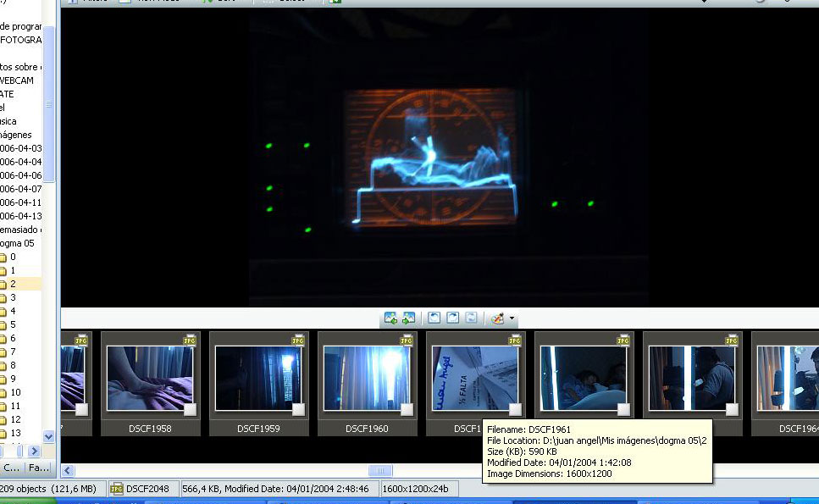Tick the checkbox on thumbnail DSCF1958
Screen dimensions: 819x504
pyautogui.click(x=190, y=410)
